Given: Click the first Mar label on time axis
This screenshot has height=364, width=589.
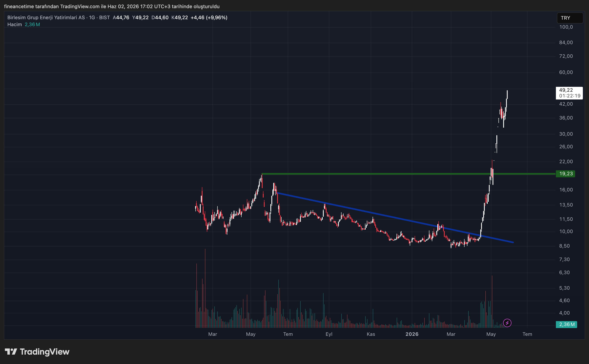Looking at the screenshot, I should click(x=213, y=334).
